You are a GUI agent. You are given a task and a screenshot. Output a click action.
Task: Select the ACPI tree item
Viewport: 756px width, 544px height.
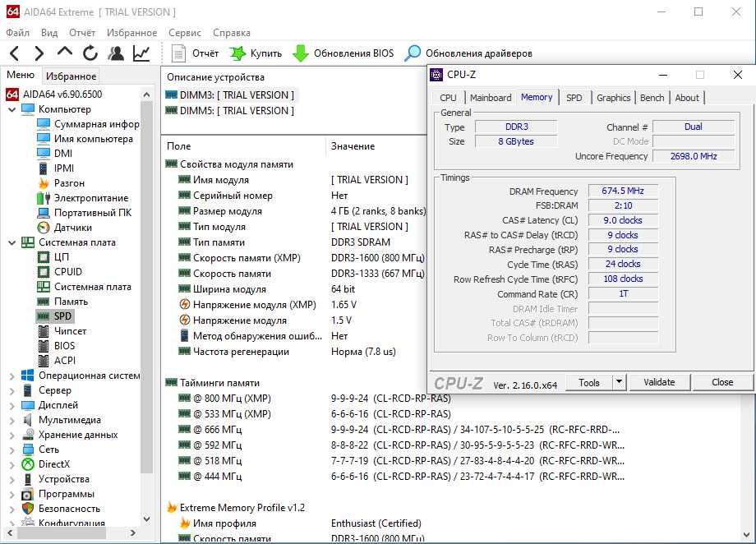click(x=65, y=361)
